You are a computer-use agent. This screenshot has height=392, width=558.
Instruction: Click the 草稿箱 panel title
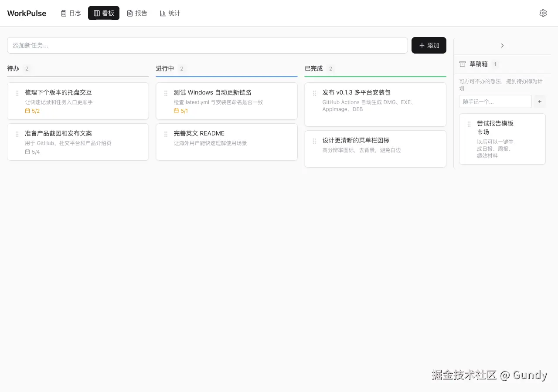tap(478, 64)
